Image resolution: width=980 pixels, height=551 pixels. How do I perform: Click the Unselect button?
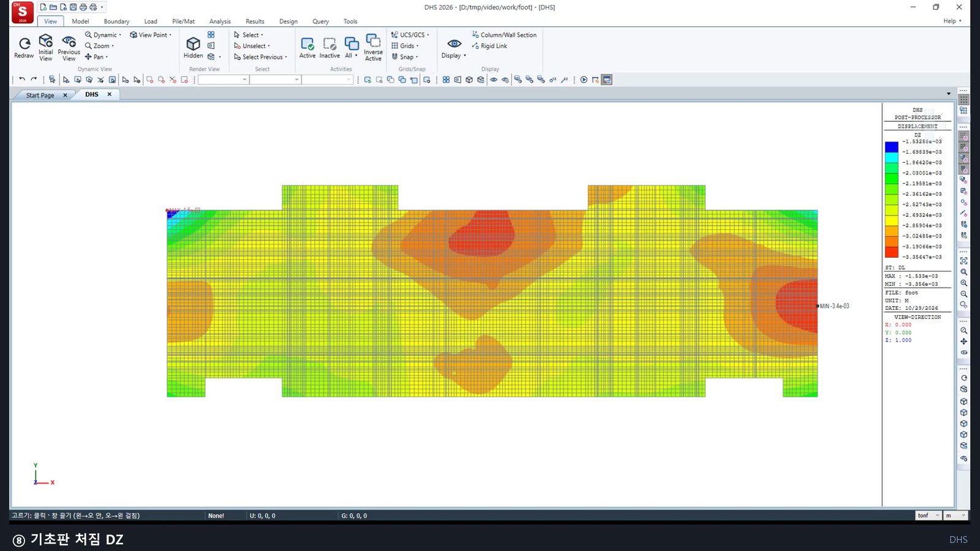click(252, 46)
